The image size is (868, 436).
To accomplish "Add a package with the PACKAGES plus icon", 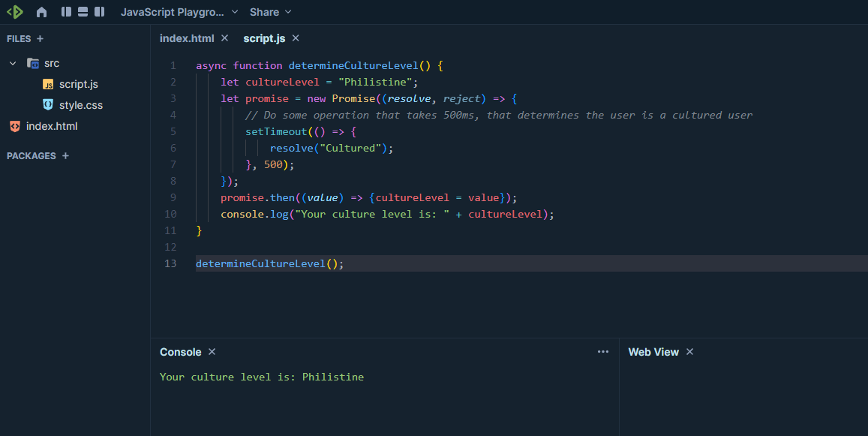I will 65,156.
